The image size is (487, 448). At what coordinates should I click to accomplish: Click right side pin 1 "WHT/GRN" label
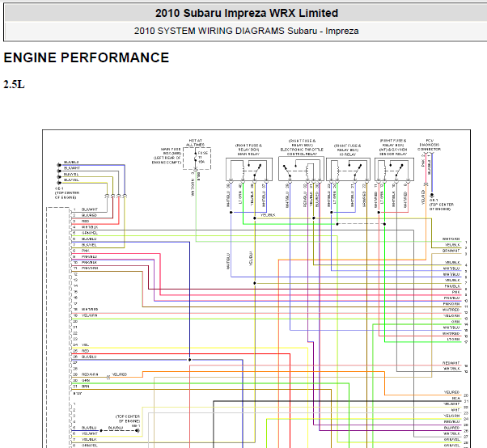[451, 239]
